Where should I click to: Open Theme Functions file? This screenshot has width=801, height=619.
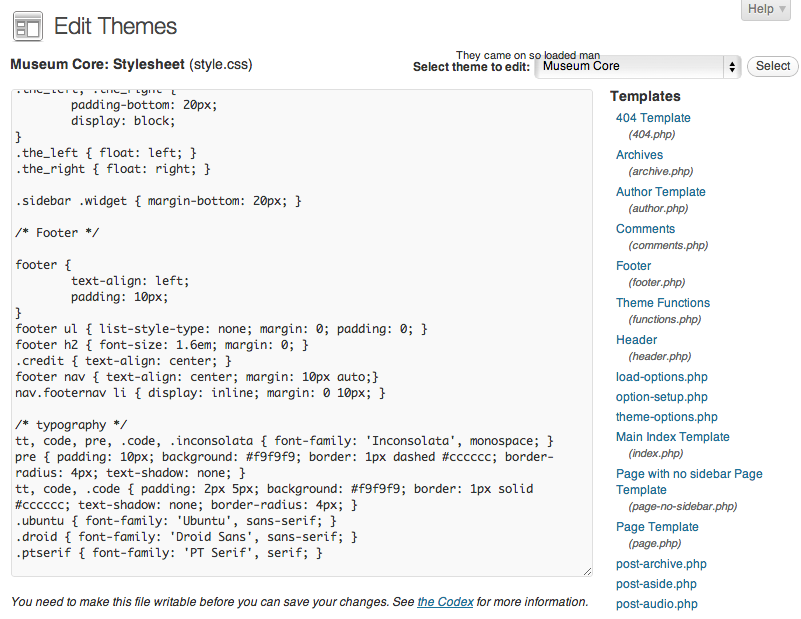click(663, 303)
